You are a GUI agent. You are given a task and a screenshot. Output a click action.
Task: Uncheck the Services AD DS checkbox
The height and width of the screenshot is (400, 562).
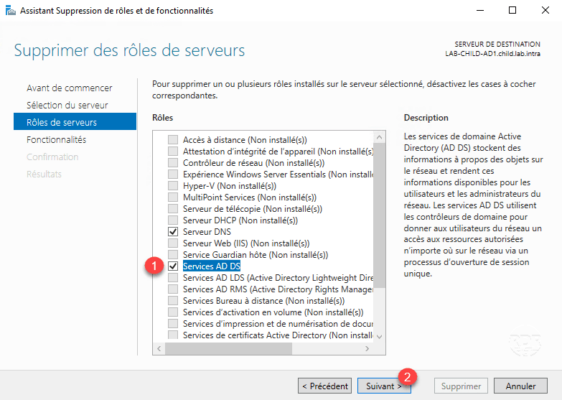pos(173,266)
